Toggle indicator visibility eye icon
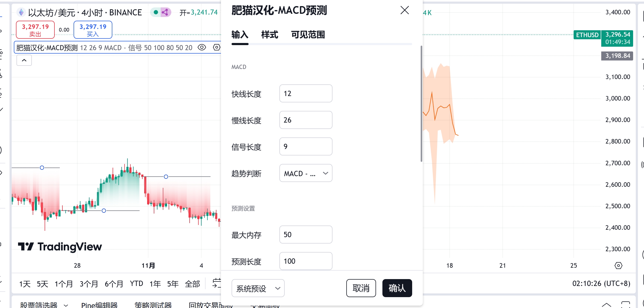 [202, 47]
